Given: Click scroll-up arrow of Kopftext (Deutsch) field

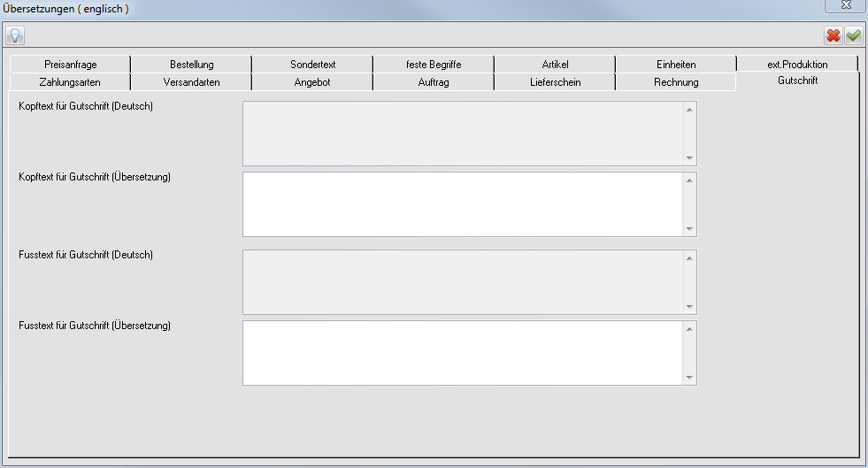Looking at the screenshot, I should coord(689,110).
